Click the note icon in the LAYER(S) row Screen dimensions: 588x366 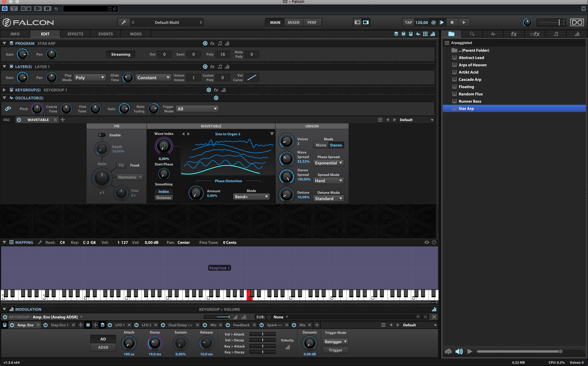(220, 67)
